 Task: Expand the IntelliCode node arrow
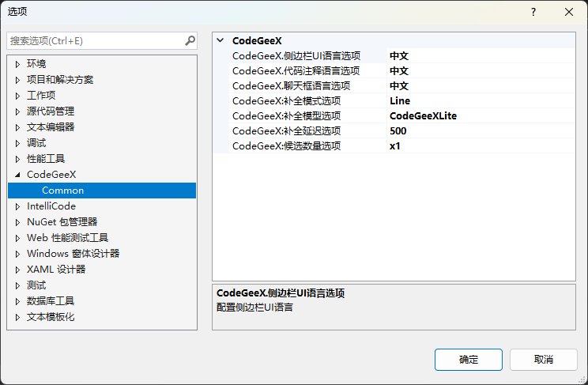pos(17,206)
